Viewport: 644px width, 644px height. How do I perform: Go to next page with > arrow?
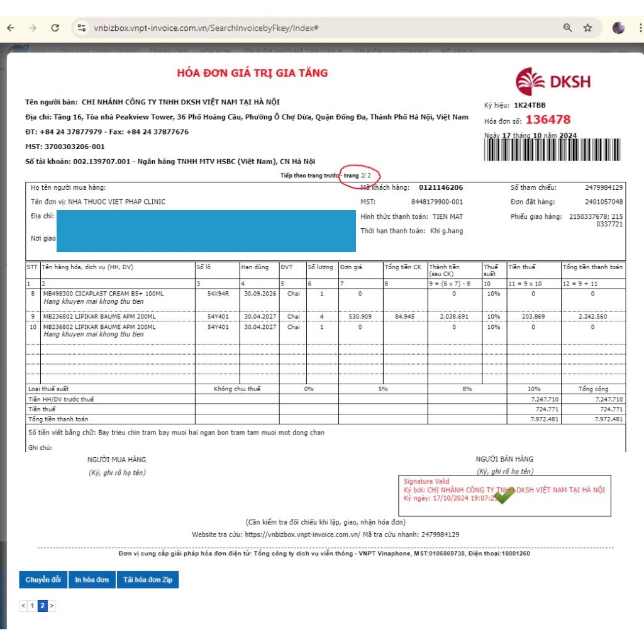(52, 606)
